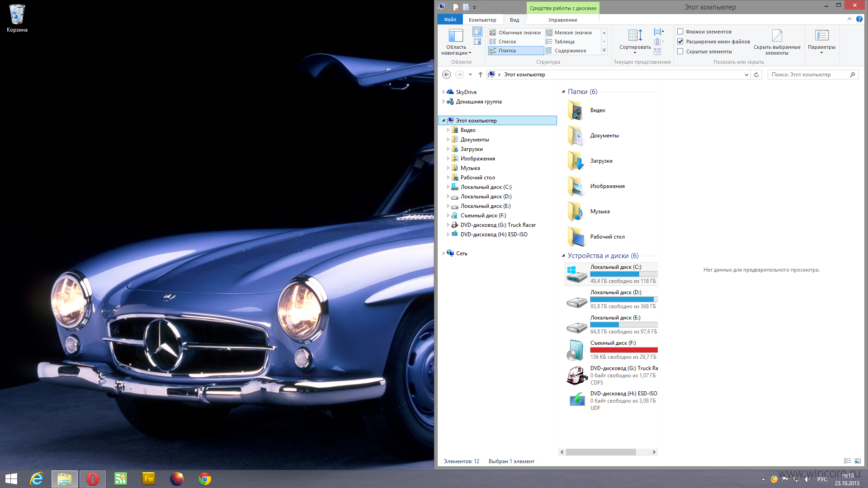The image size is (868, 488).
Task: Minimize the ribbon chevron
Action: tap(849, 19)
